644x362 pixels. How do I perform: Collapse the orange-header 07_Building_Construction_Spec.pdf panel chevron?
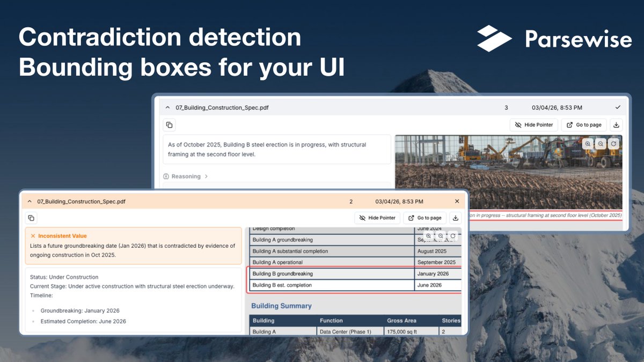(29, 202)
